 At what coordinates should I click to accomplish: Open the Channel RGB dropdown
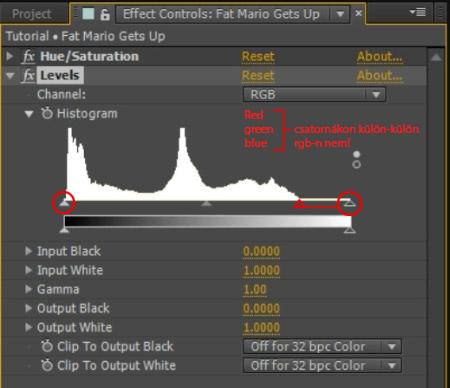click(x=314, y=95)
